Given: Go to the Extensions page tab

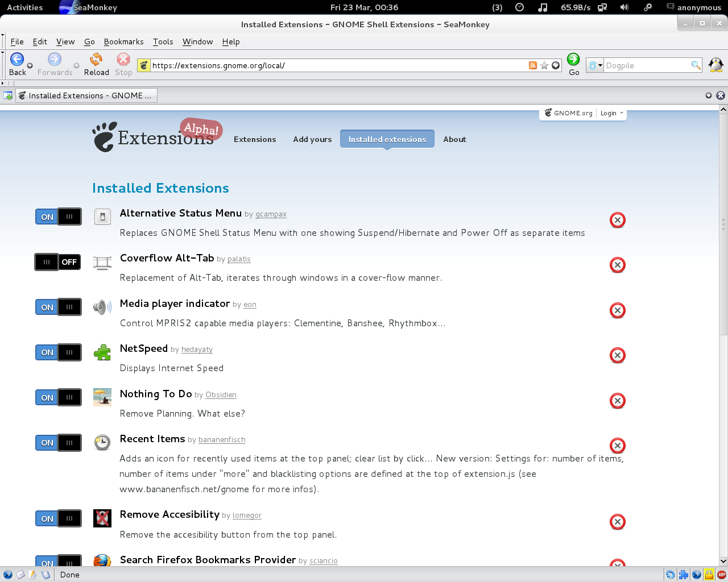Looking at the screenshot, I should [255, 139].
